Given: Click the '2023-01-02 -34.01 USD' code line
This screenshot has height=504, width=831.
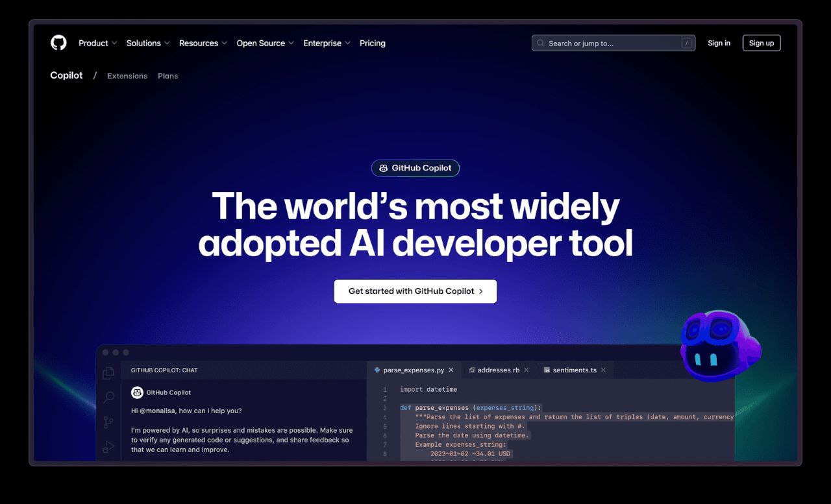Looking at the screenshot, I should click(472, 454).
